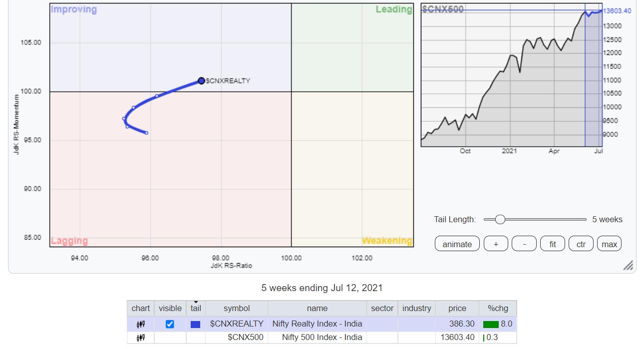This screenshot has width=644, height=349.
Task: Click the blue tail swatch for $CNXREALTY
Action: tap(196, 324)
